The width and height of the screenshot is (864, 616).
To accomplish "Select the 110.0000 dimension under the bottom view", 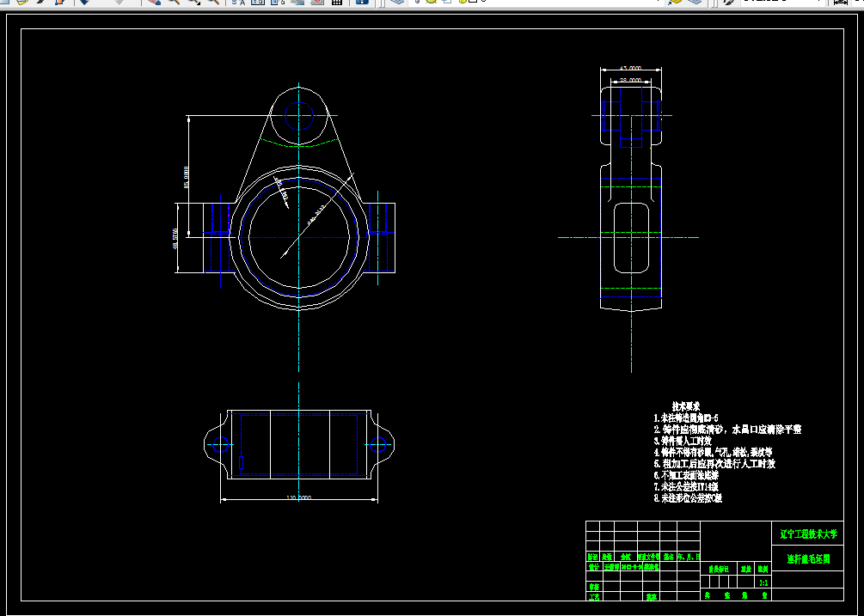I will tap(299, 497).
